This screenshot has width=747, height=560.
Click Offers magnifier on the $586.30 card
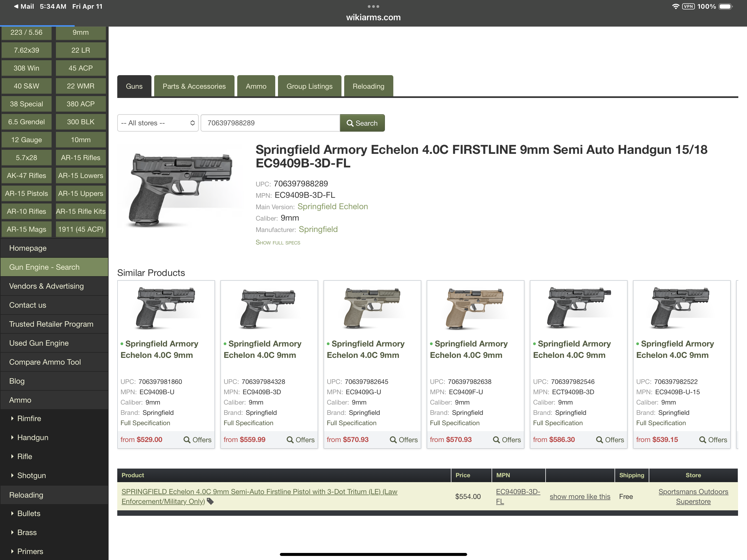click(x=610, y=440)
